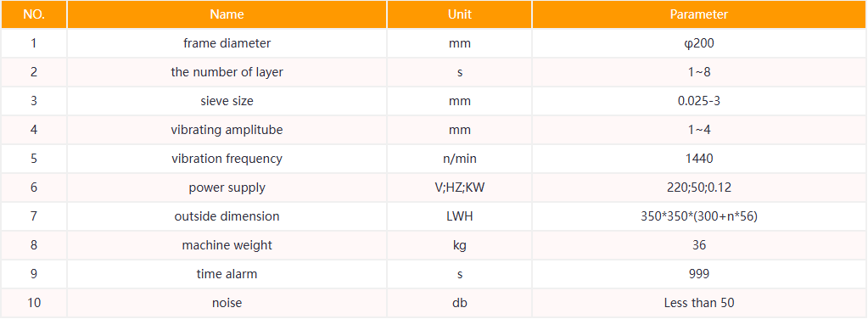This screenshot has height=319, width=868.
Task: Click the vibrating amplitube cell
Action: pos(227,130)
